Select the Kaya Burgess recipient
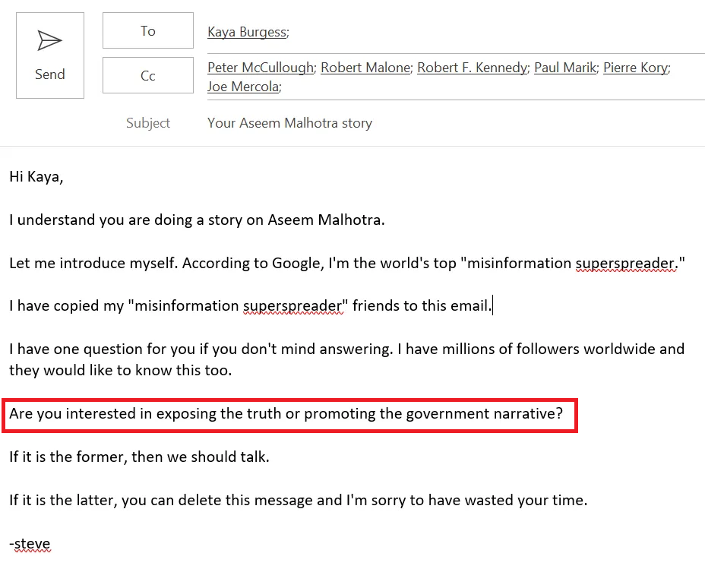The height and width of the screenshot is (588, 705). tap(246, 32)
